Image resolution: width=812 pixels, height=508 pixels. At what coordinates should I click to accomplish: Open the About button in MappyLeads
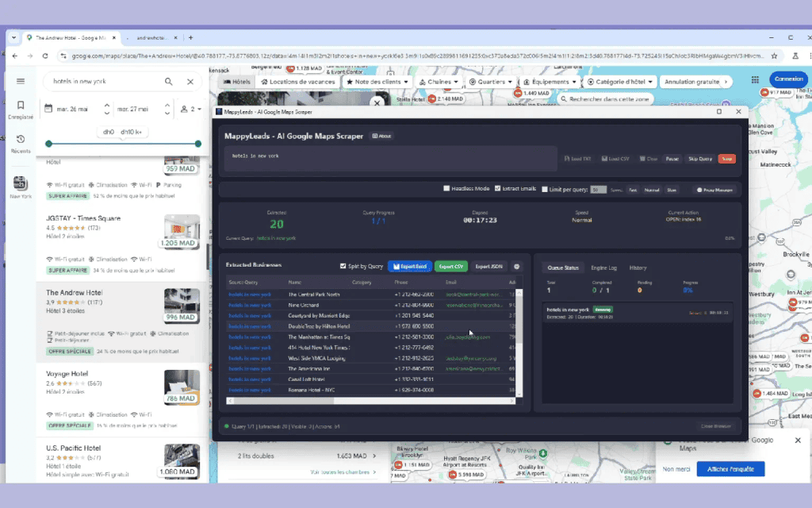[x=382, y=136]
